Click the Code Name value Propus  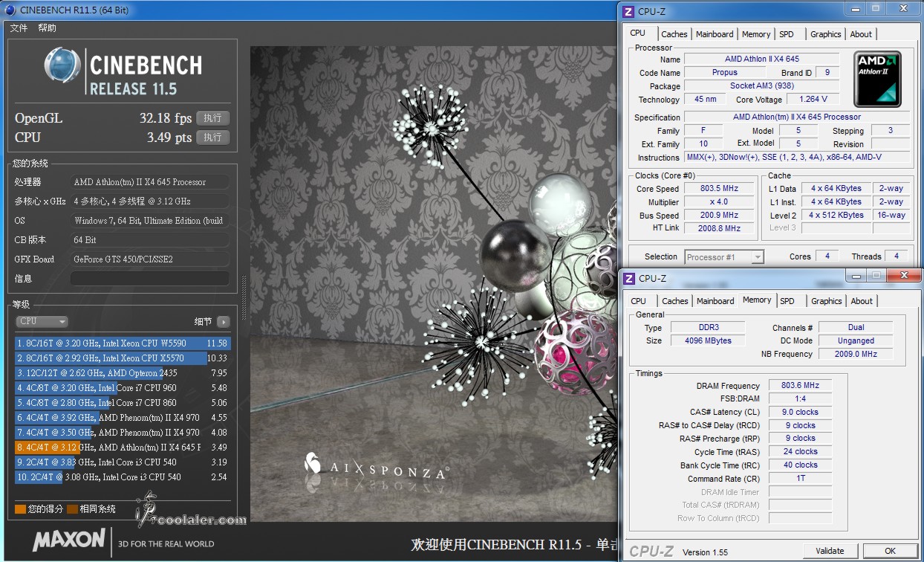[725, 73]
